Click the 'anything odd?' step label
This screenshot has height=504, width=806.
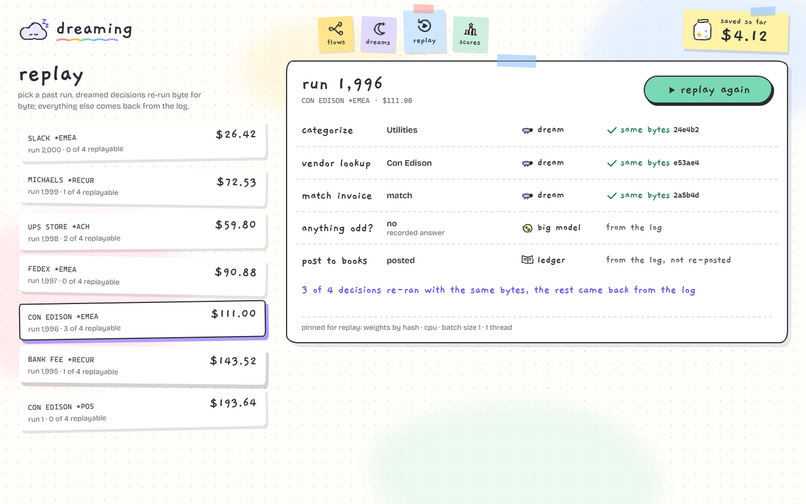337,228
